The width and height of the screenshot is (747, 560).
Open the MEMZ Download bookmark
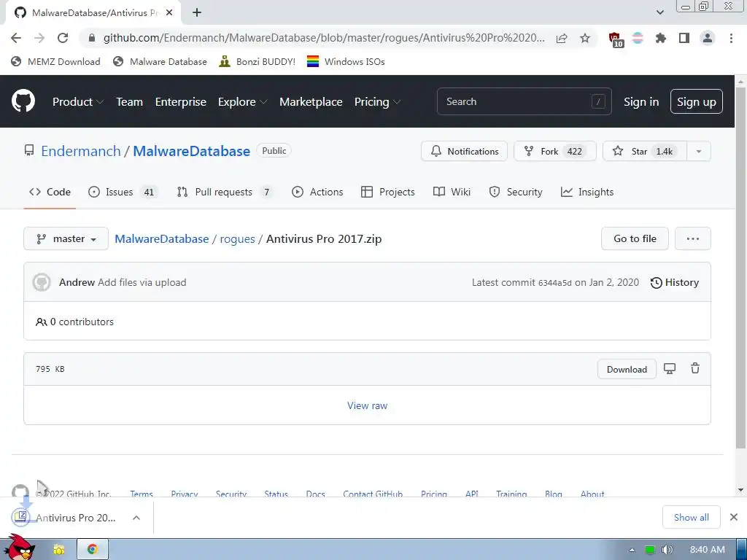55,61
